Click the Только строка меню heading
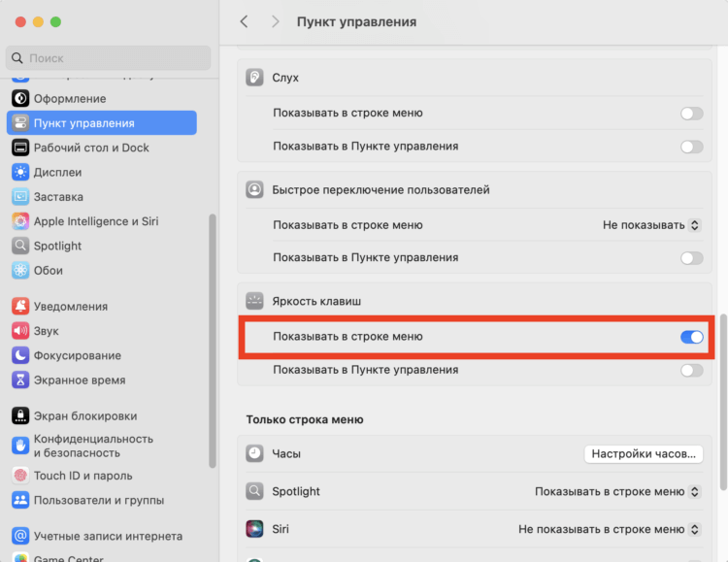728x562 pixels. [x=305, y=419]
